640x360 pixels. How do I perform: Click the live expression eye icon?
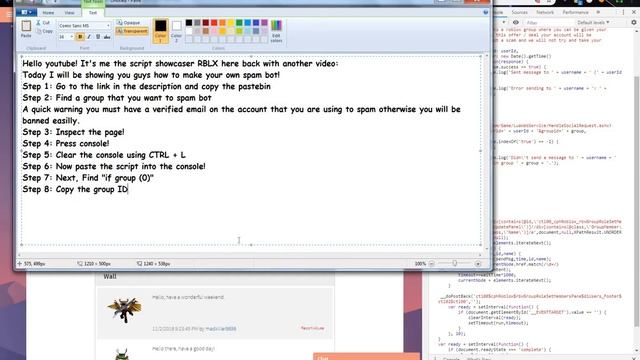coord(516,22)
